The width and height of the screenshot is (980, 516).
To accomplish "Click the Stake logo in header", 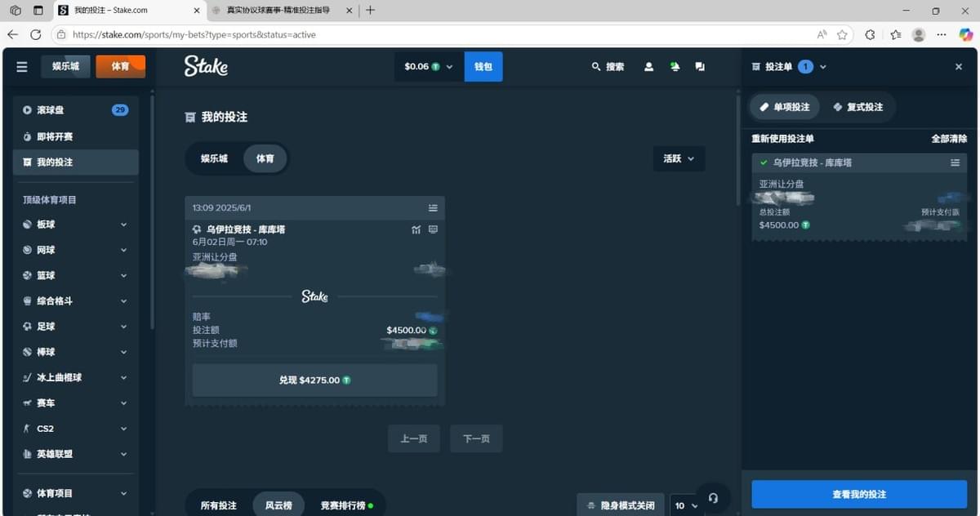I will [206, 66].
